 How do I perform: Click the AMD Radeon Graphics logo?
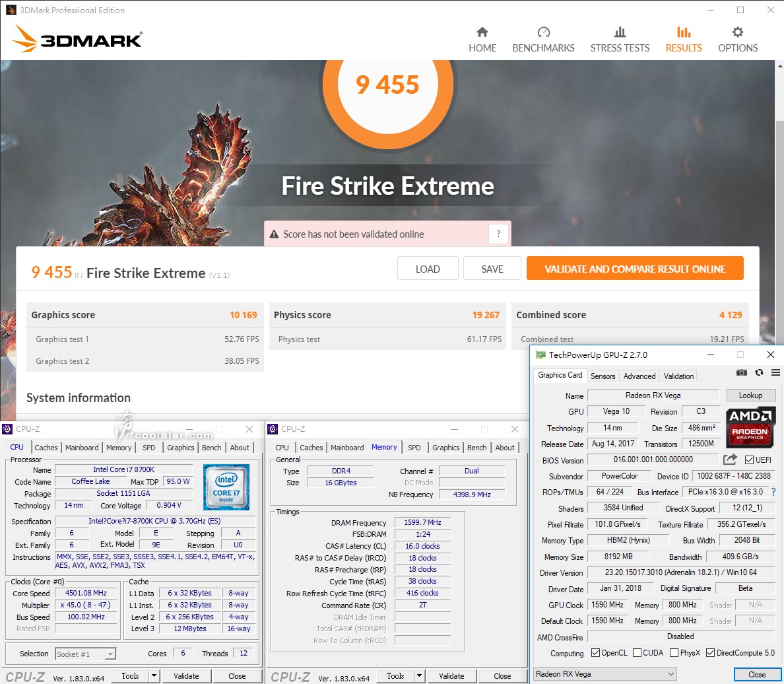tap(750, 427)
